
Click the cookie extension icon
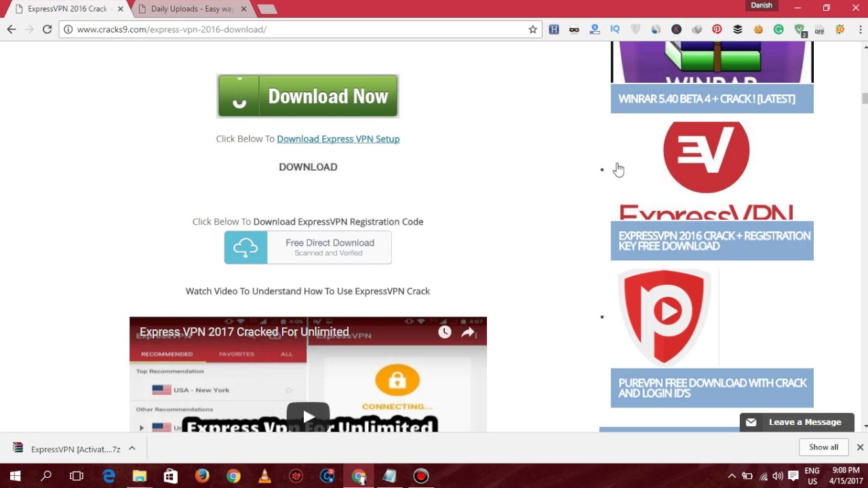(x=758, y=29)
